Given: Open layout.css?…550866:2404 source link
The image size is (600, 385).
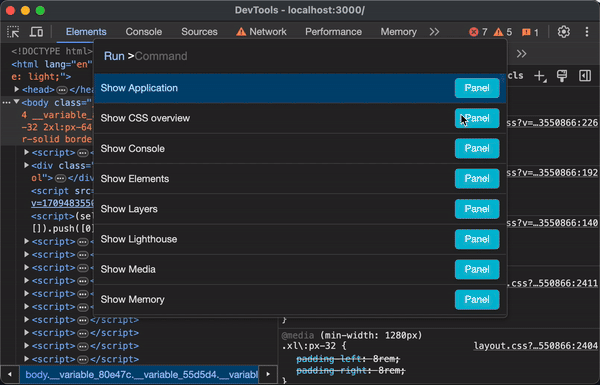Looking at the screenshot, I should (535, 346).
